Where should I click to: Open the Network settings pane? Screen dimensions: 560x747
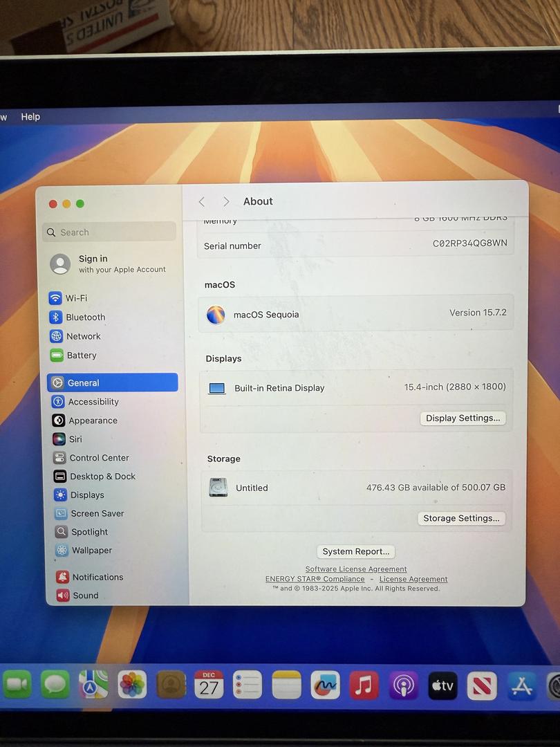coord(82,336)
